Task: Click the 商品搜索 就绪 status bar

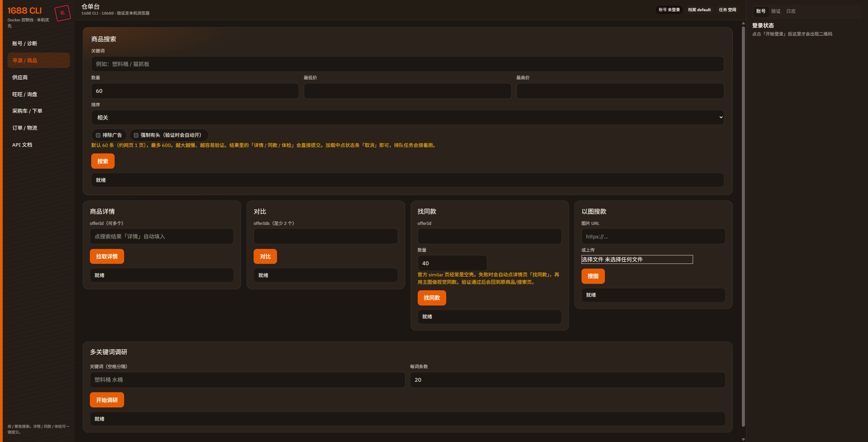Action: pyautogui.click(x=407, y=180)
